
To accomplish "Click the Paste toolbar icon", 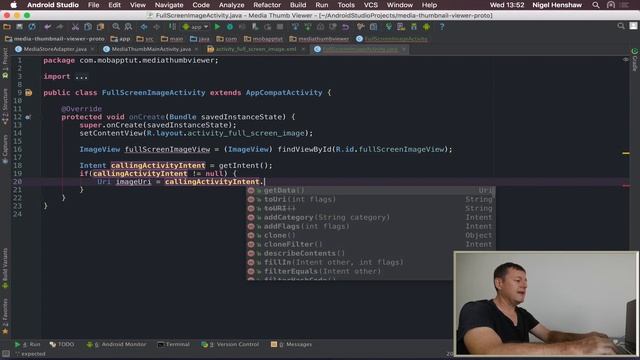I will (100, 27).
